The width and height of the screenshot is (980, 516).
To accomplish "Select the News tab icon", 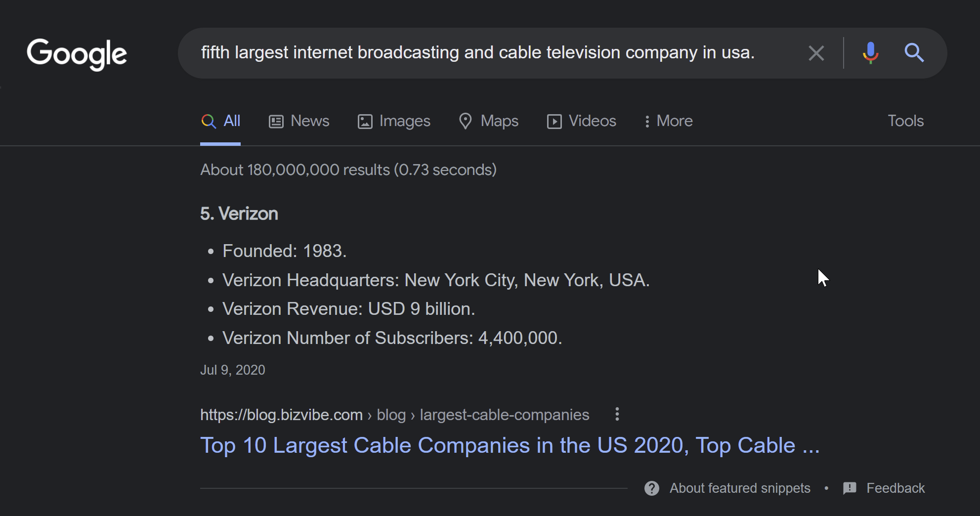I will tap(276, 121).
